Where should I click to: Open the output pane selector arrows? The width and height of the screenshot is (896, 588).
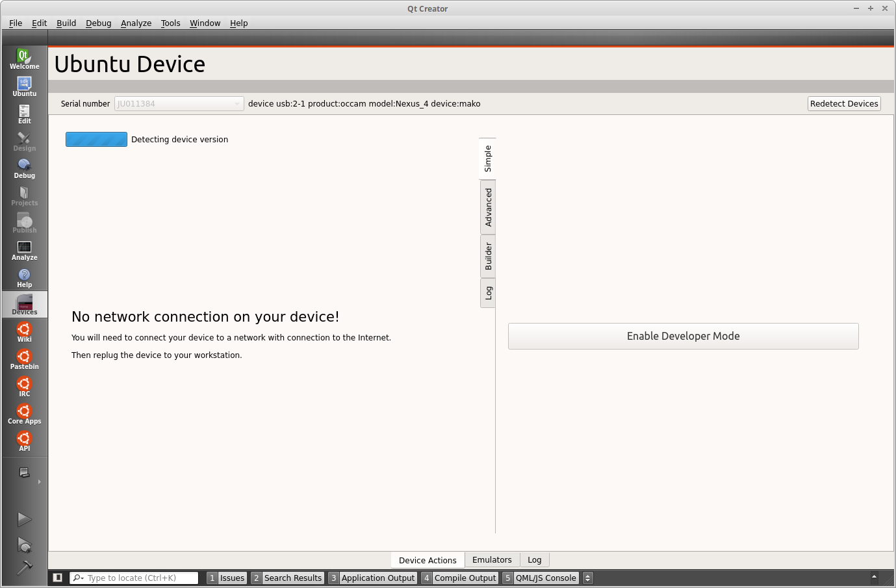pyautogui.click(x=588, y=578)
